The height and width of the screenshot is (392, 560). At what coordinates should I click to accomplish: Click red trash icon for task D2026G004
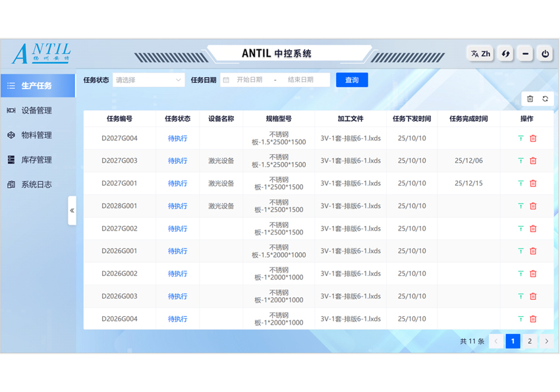click(x=533, y=319)
